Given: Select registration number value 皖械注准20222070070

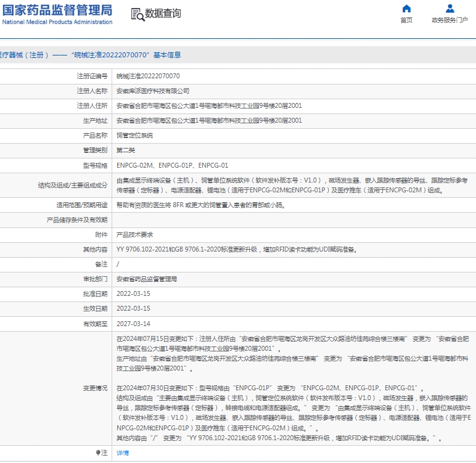Looking at the screenshot, I should point(148,76).
